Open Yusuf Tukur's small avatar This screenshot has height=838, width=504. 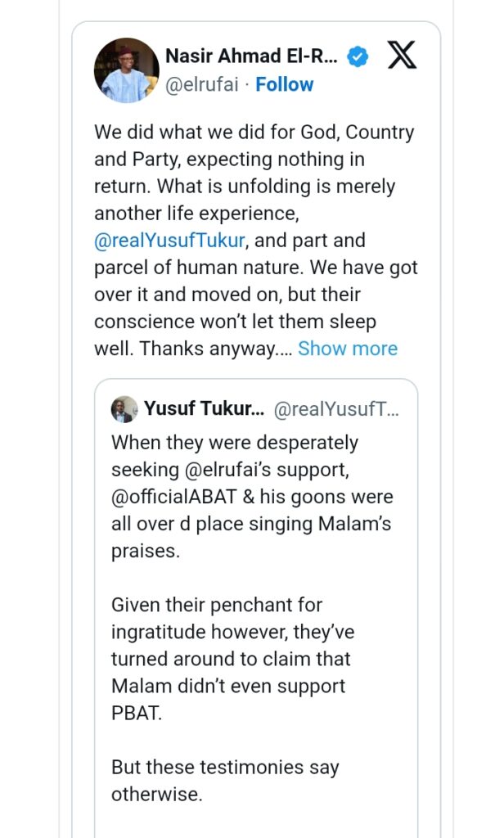[124, 409]
